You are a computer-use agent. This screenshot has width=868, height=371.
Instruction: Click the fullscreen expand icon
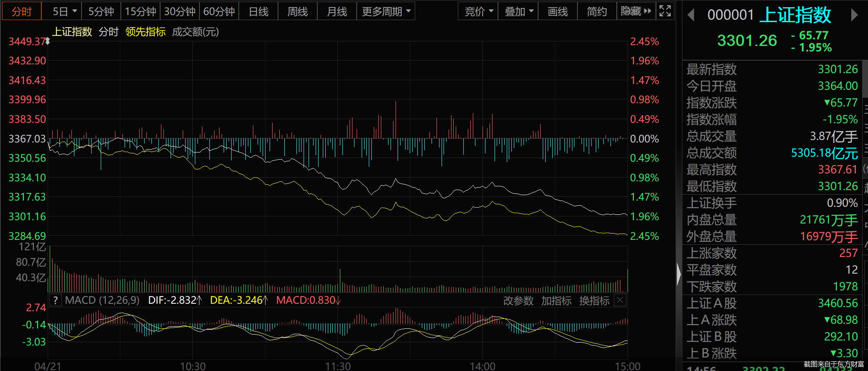tap(665, 11)
